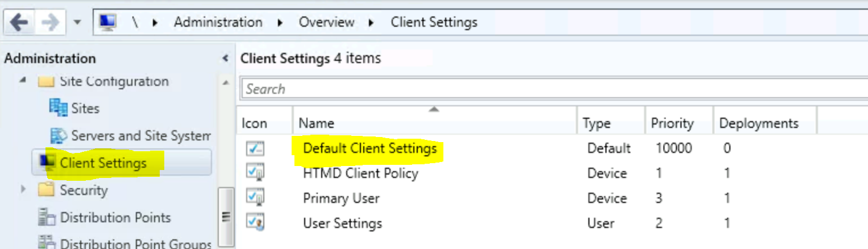Image resolution: width=868 pixels, height=249 pixels.
Task: Select the Sites node
Action: pyautogui.click(x=85, y=108)
